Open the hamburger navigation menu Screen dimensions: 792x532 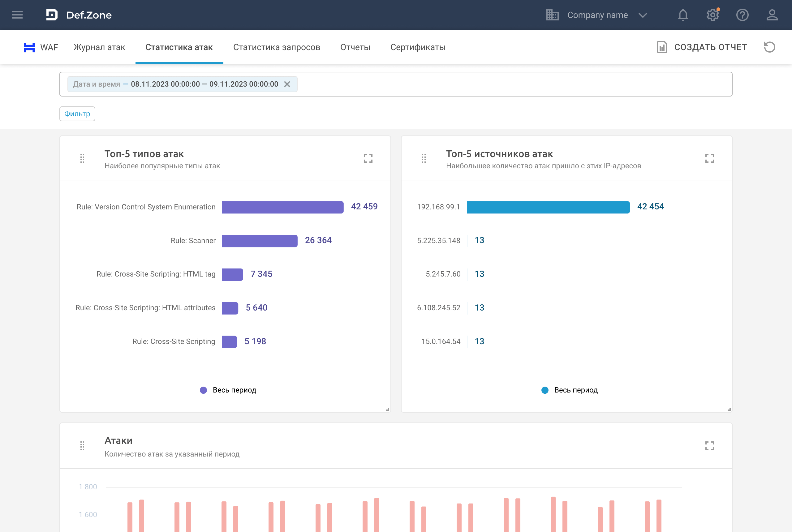click(x=17, y=15)
